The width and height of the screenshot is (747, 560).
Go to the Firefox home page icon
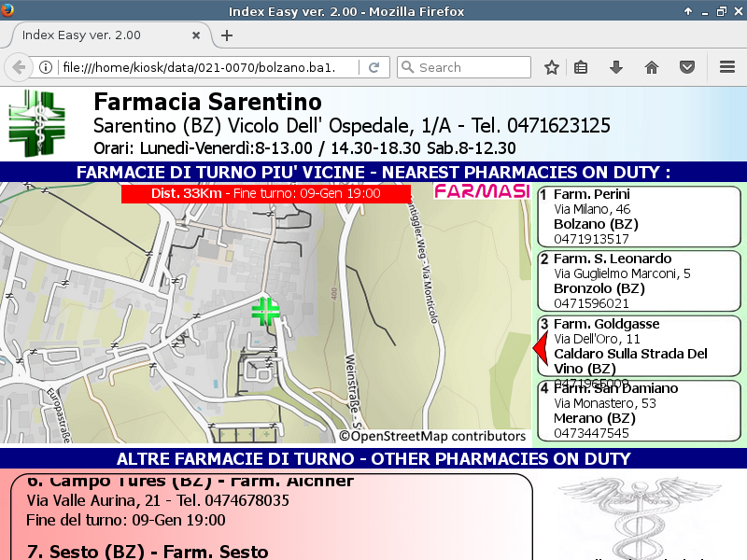[x=652, y=67]
